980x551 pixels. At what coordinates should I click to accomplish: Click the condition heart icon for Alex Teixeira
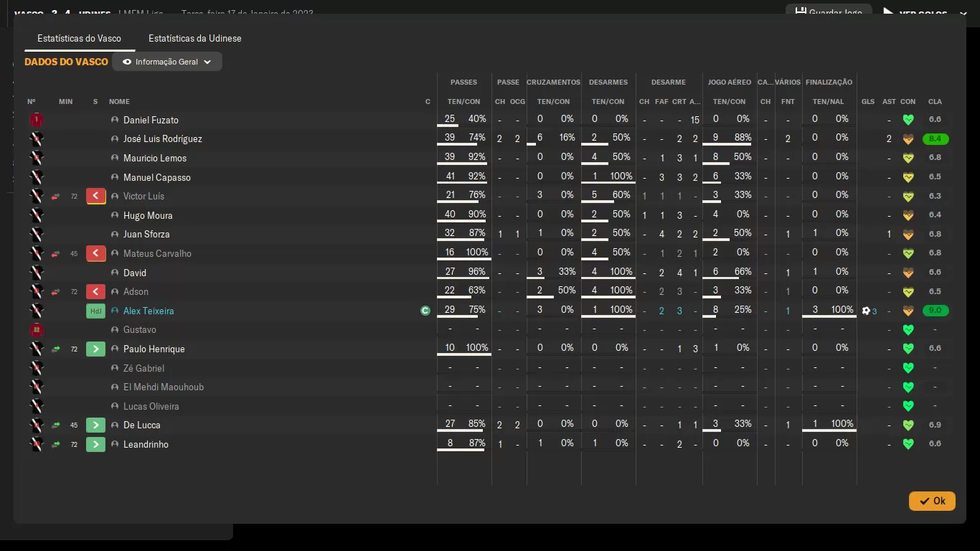908,311
